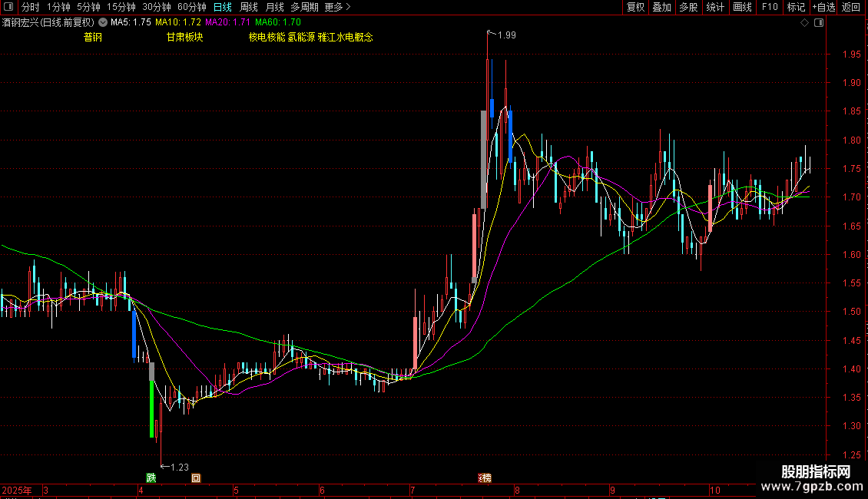Click the 1.99 high price label
This screenshot has width=868, height=499.
click(506, 35)
